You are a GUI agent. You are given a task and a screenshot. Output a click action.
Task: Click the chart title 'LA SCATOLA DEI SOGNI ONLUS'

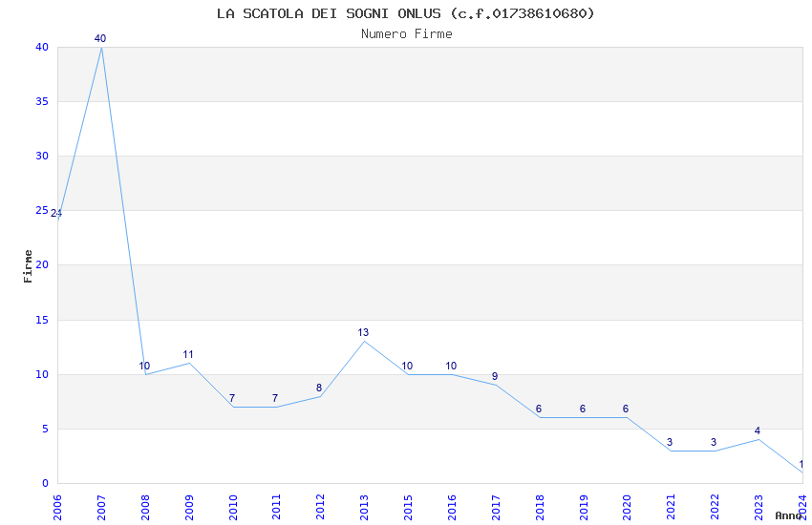point(329,13)
